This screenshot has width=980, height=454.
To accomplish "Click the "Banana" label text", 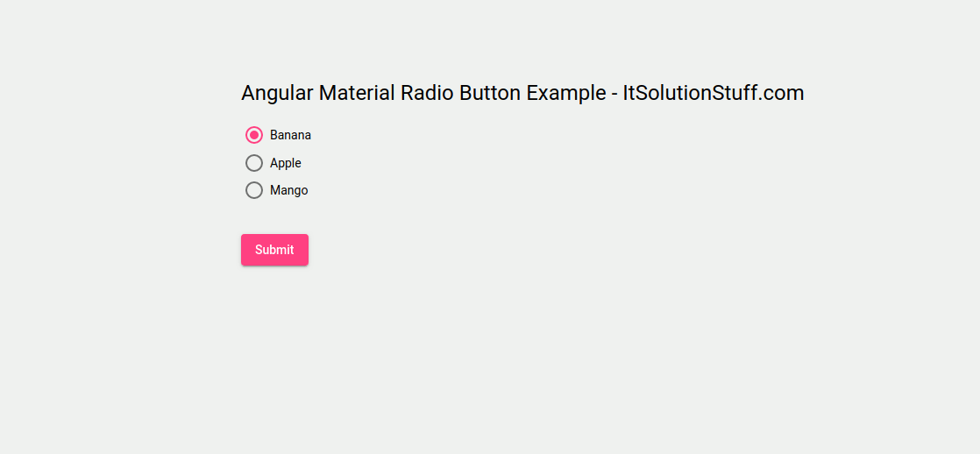I will pos(290,135).
